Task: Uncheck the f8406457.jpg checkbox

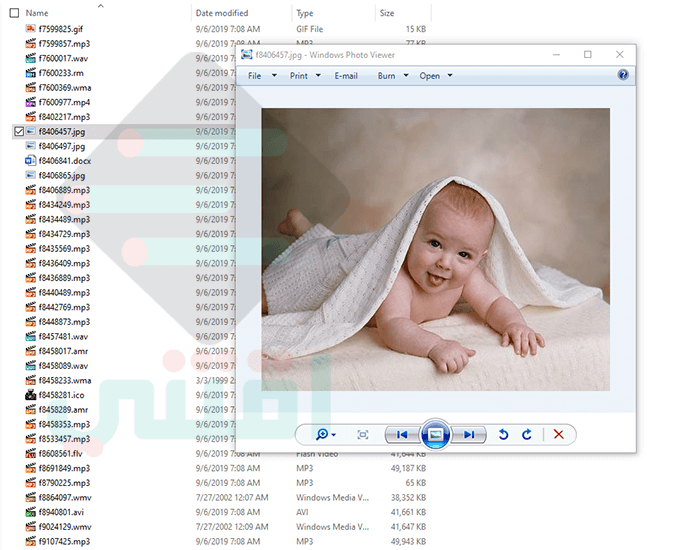Action: (x=19, y=131)
